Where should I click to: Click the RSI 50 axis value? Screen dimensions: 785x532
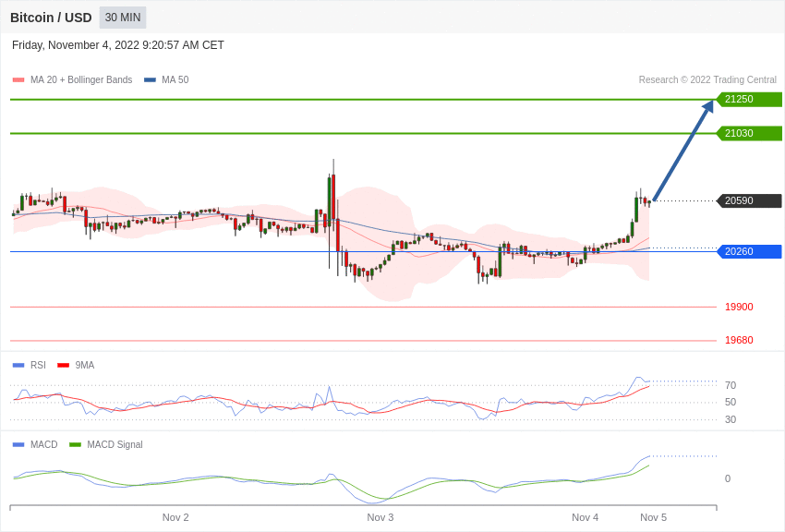(x=731, y=402)
